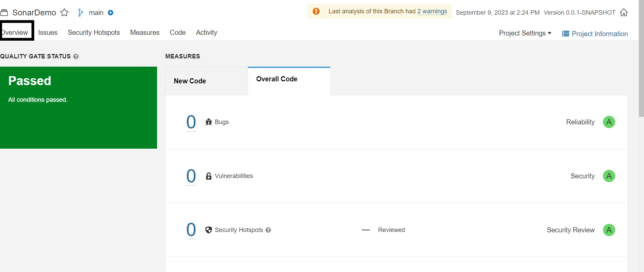
Task: Click the green Passed quality gate box
Action: pyautogui.click(x=78, y=108)
